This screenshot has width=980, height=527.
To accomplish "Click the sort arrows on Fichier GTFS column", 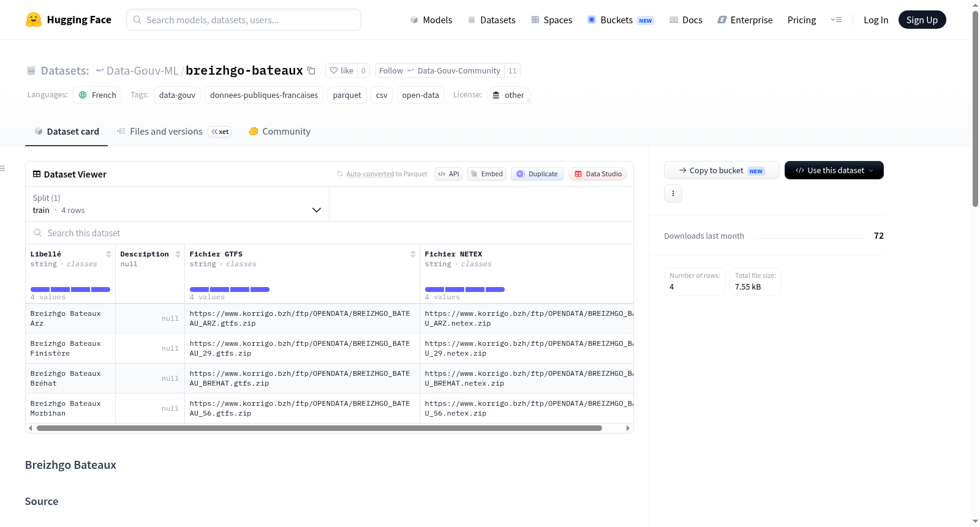I will pyautogui.click(x=413, y=254).
